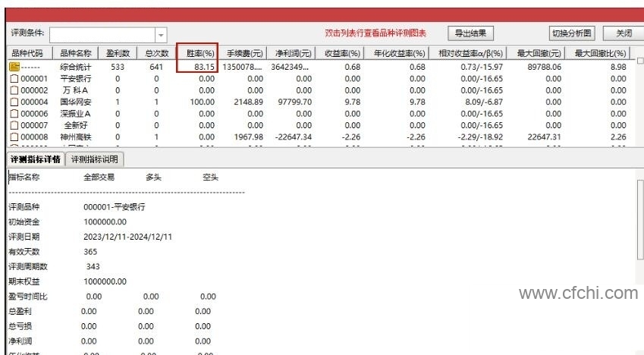644x355 pixels.
Task: Click the 多头 column label
Action: [153, 177]
